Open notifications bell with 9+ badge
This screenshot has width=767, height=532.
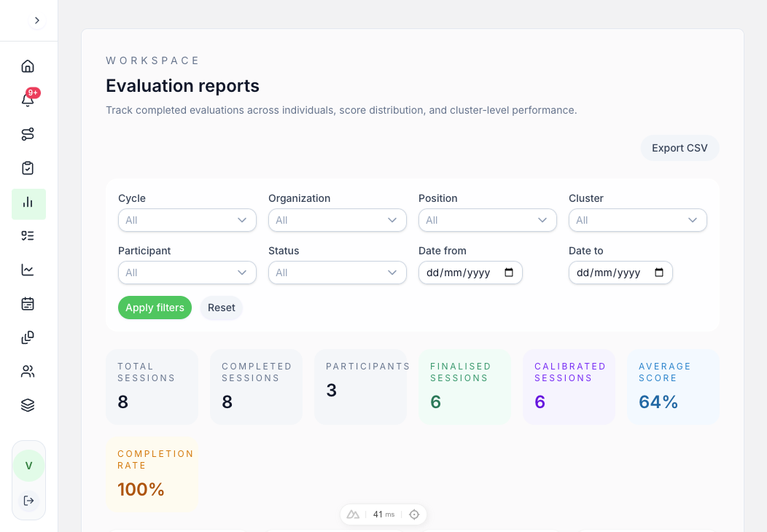tap(28, 100)
